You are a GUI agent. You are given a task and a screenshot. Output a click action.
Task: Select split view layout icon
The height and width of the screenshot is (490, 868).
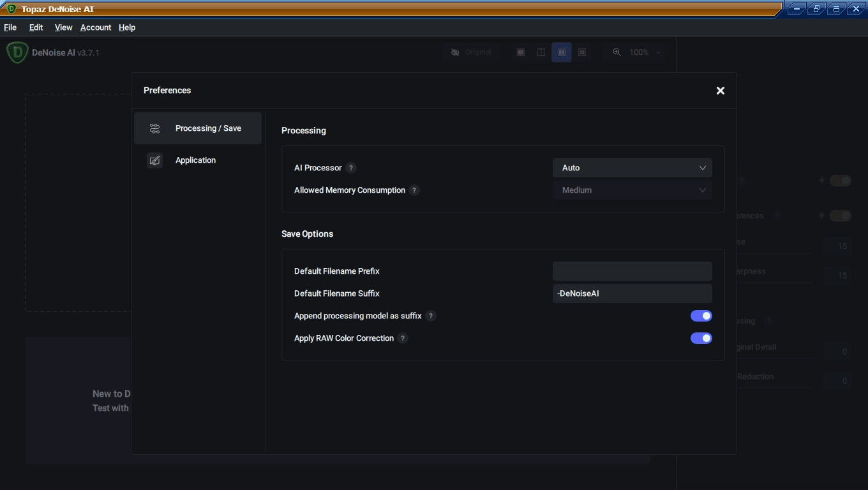(541, 52)
